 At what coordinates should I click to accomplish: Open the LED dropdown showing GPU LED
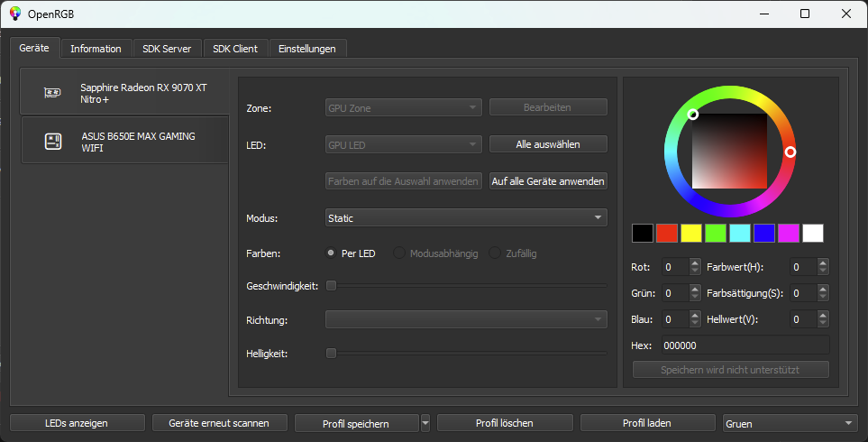[404, 144]
